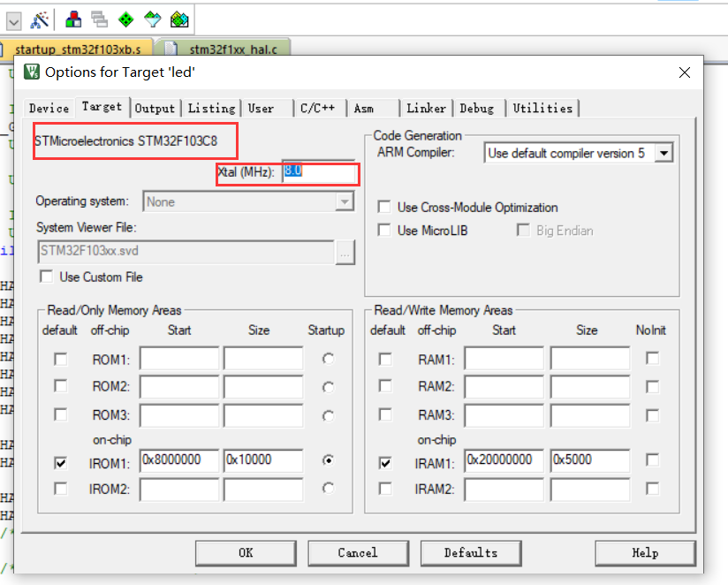Click the RAM1 Size input field
The image size is (728, 585).
590,358
